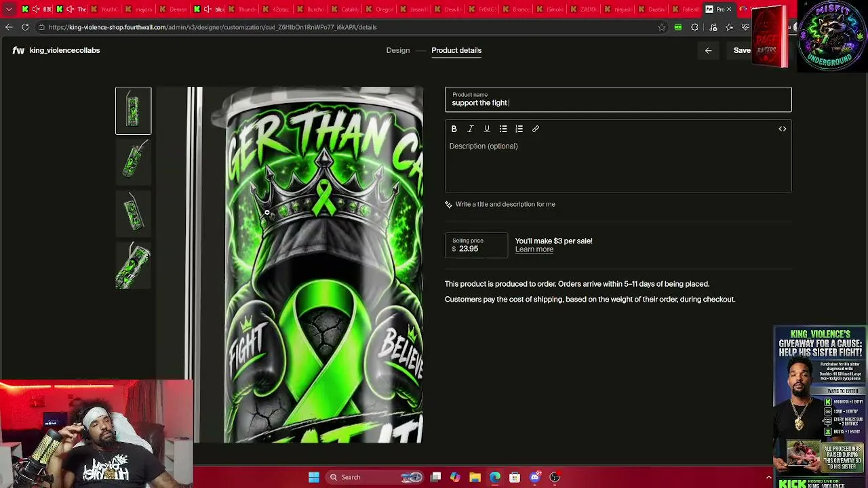Viewport: 868px width, 488px height.
Task: Open OBS Studio from the taskbar
Action: [555, 477]
